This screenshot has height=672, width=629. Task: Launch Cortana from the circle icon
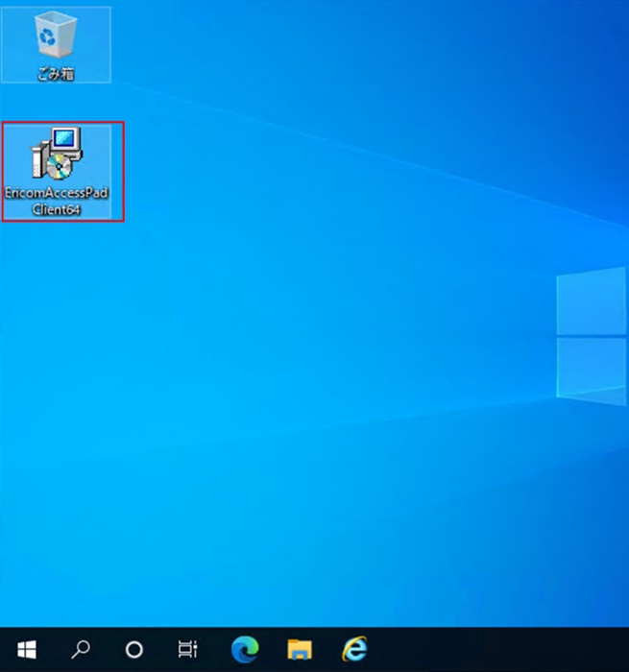coord(134,650)
